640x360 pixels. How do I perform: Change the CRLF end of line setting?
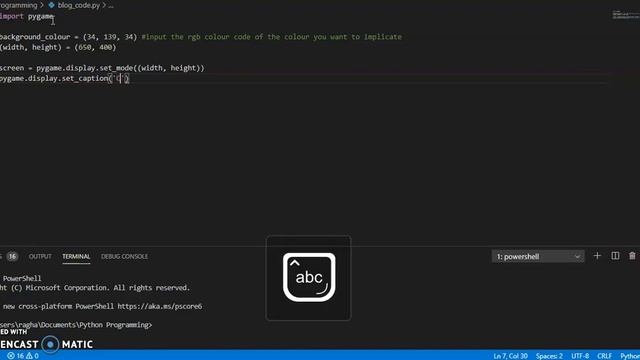604,356
